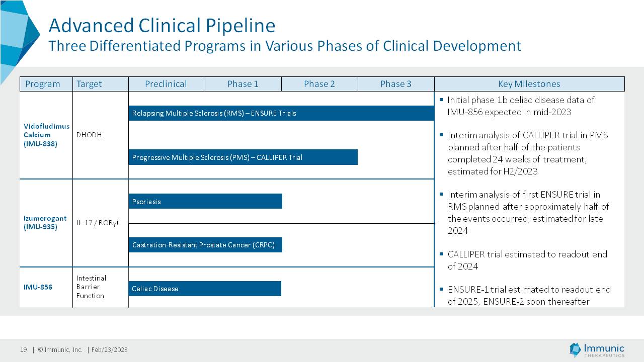Select the Program column header
This screenshot has height=362, width=644.
43,84
